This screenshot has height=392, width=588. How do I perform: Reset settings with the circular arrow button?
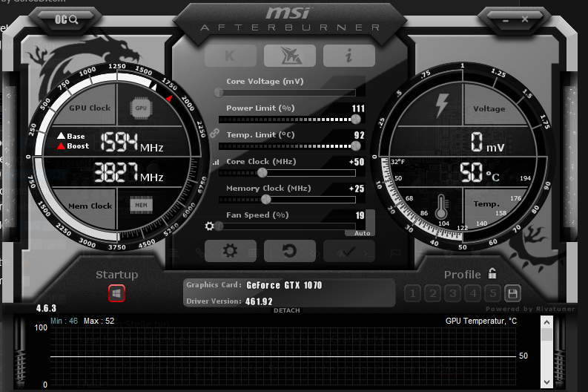289,251
